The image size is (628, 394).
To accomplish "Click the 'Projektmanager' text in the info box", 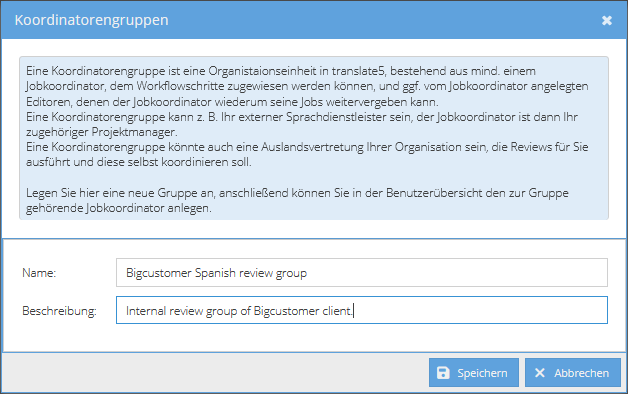I will (134, 132).
